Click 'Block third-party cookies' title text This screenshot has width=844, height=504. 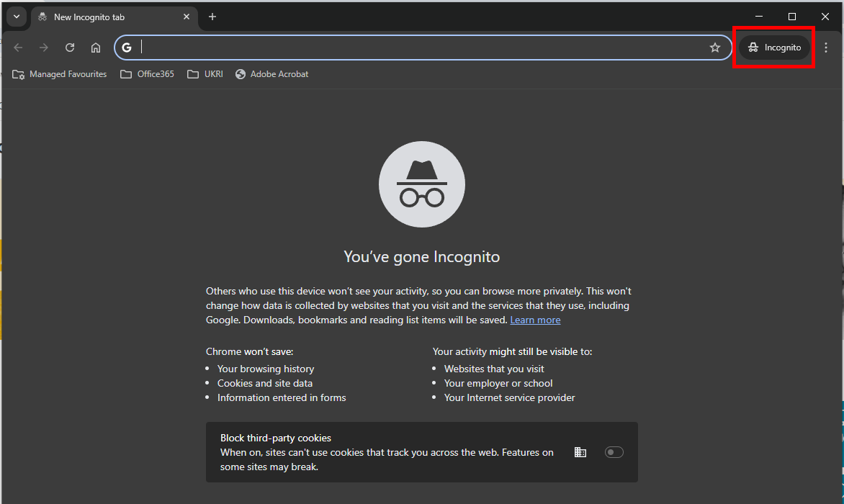(276, 438)
